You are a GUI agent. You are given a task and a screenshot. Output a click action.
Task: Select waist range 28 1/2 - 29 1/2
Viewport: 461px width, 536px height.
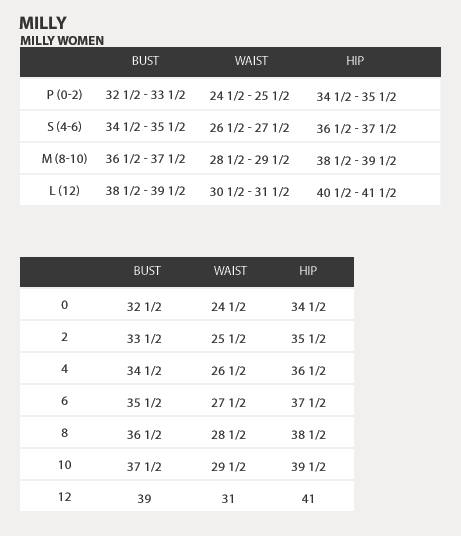(249, 160)
